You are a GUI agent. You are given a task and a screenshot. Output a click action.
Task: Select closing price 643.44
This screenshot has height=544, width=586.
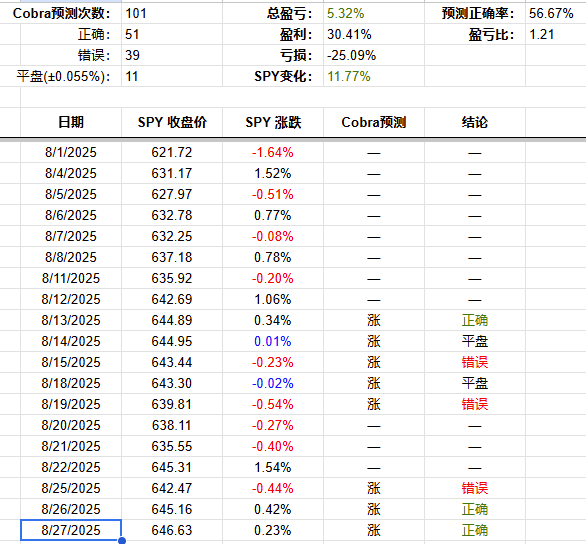pos(172,362)
